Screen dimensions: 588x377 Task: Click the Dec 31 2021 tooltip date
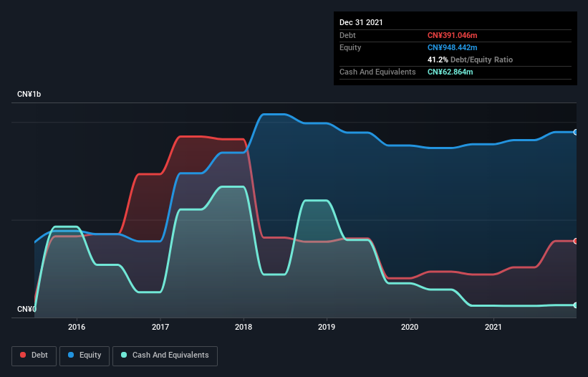361,22
